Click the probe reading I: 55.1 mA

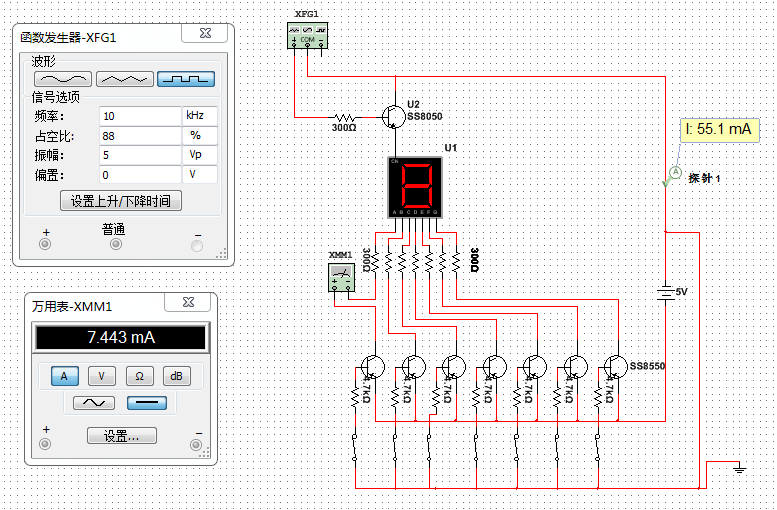click(x=718, y=129)
